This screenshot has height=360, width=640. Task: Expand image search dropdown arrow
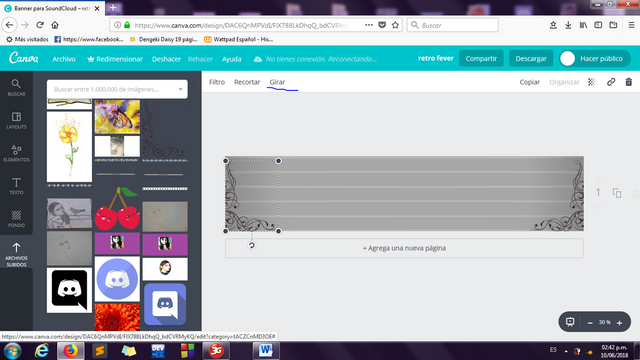click(x=180, y=89)
